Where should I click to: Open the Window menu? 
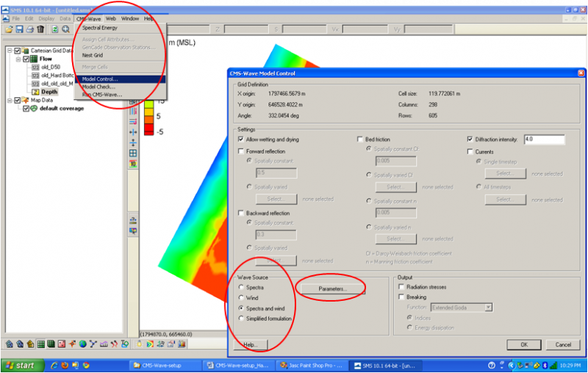[130, 18]
